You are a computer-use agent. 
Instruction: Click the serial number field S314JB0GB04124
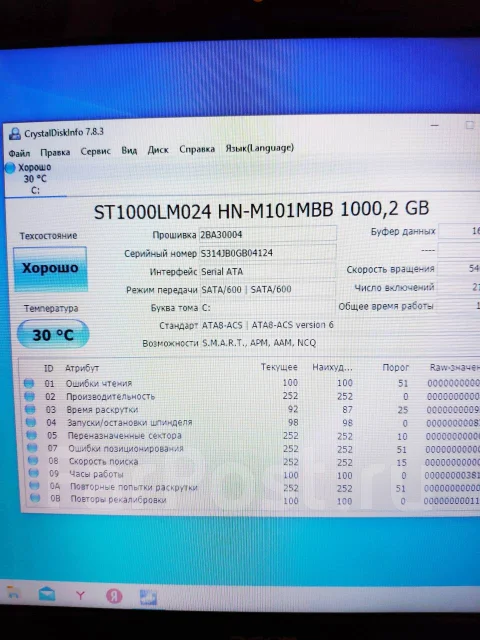268,253
